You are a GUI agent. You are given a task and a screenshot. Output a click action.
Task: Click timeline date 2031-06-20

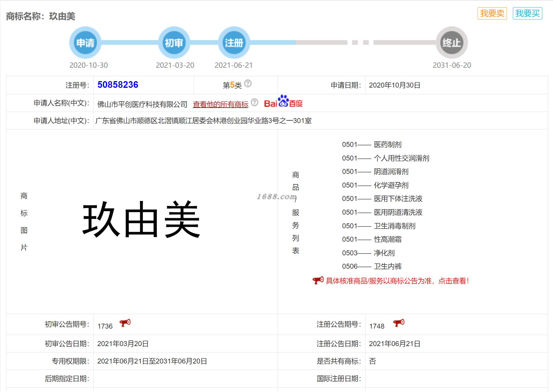pyautogui.click(x=452, y=65)
